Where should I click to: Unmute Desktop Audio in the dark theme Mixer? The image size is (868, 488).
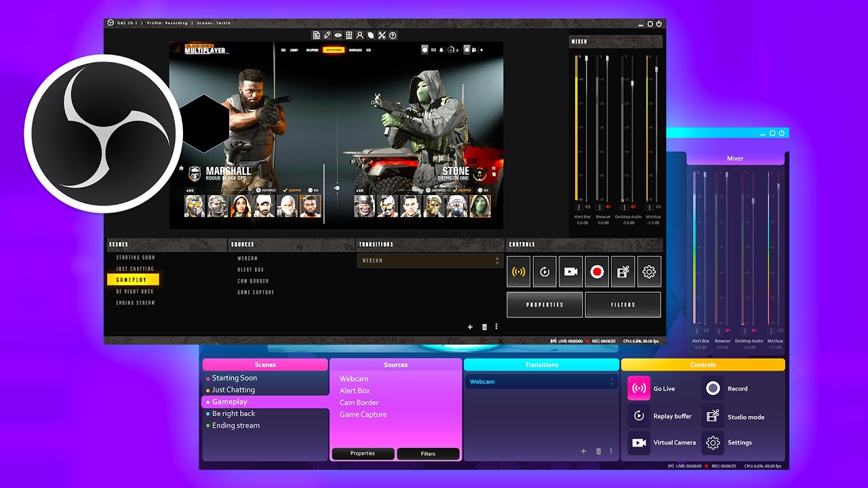633,207
